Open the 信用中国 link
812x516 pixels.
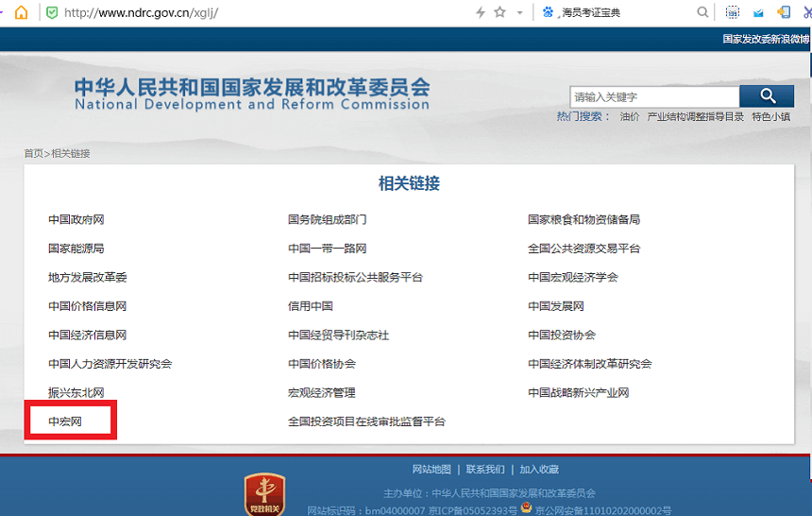(311, 306)
